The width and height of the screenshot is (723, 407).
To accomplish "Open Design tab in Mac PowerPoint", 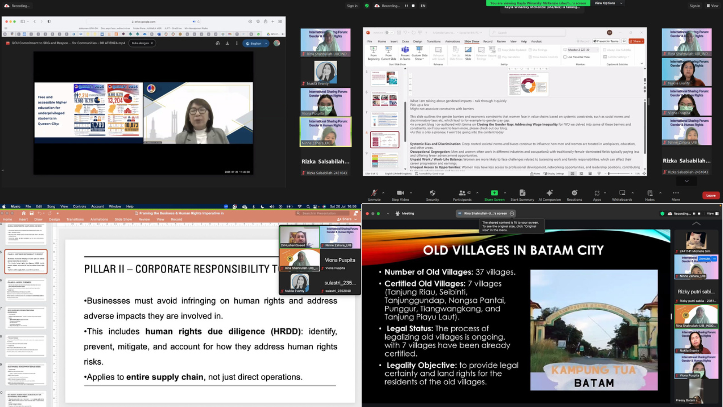I will click(x=54, y=219).
